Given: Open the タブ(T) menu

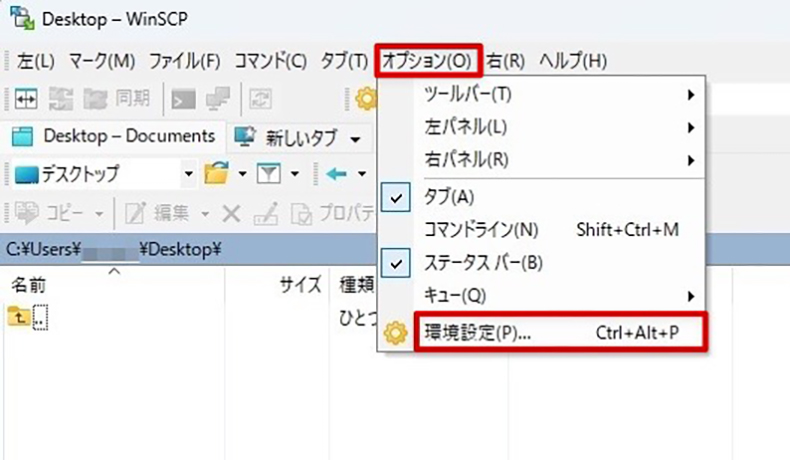Looking at the screenshot, I should 344,61.
